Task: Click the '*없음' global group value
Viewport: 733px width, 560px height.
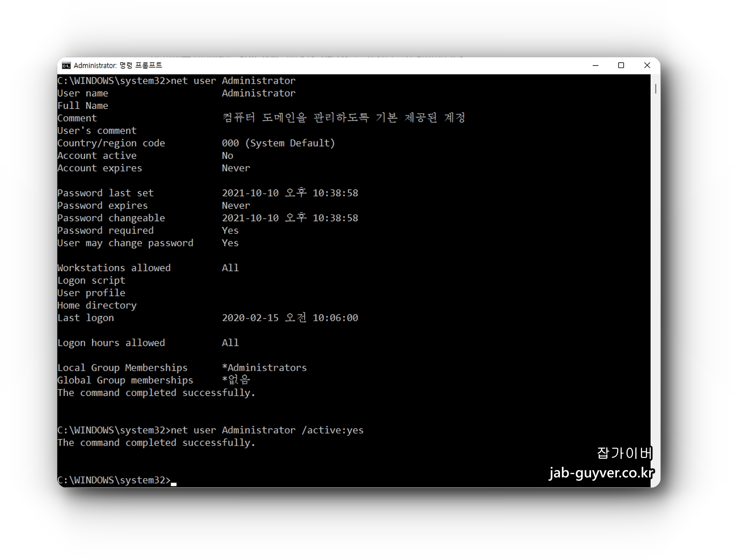Action: [236, 380]
